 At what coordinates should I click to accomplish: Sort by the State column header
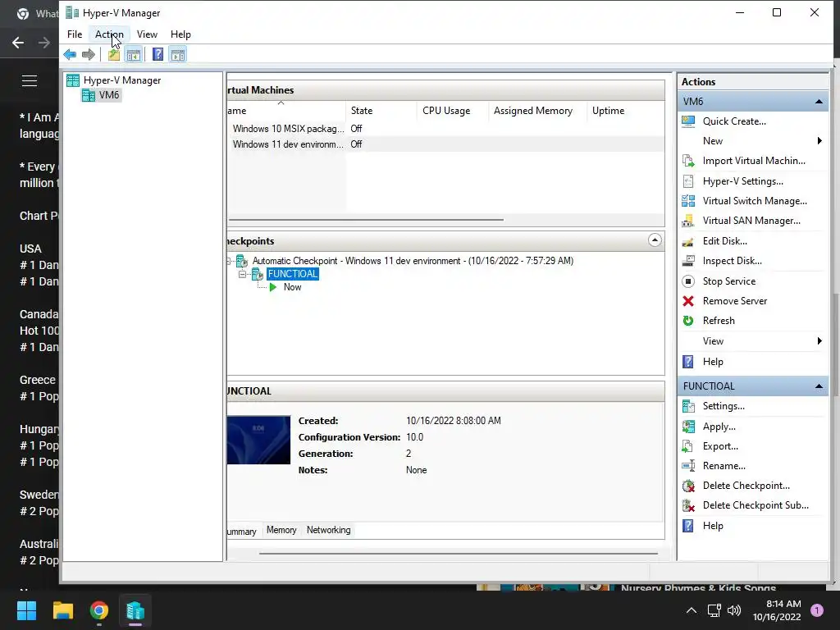pos(381,111)
